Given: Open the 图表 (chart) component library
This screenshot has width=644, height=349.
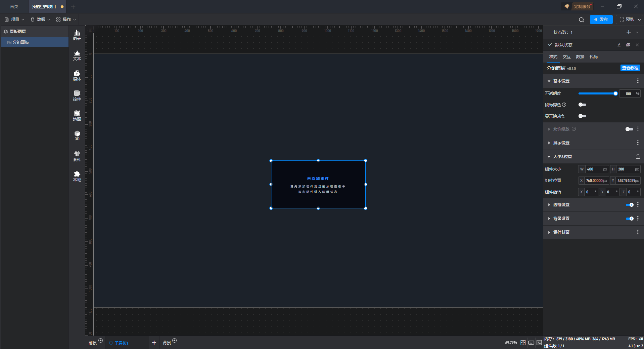Looking at the screenshot, I should (x=77, y=35).
